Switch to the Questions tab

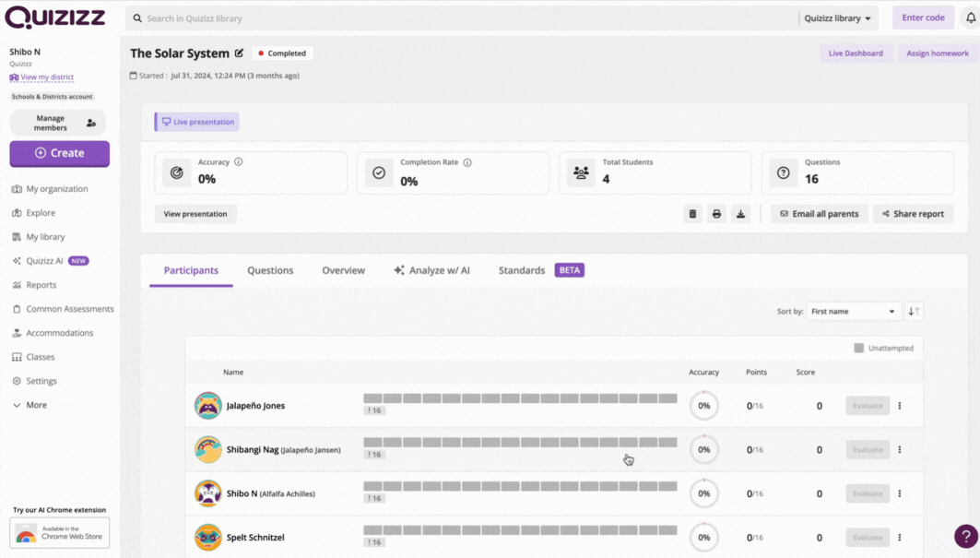(x=270, y=270)
